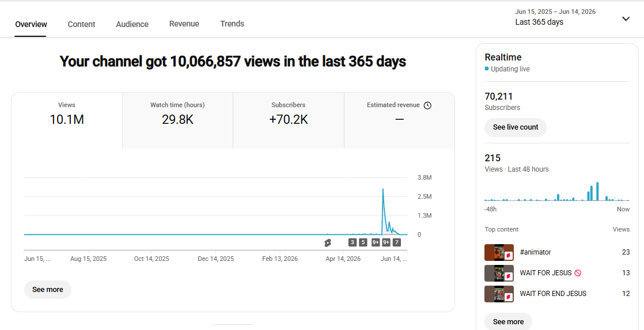Click the clock icon beside Estimated revenue
Image resolution: width=644 pixels, height=330 pixels.
click(x=427, y=105)
